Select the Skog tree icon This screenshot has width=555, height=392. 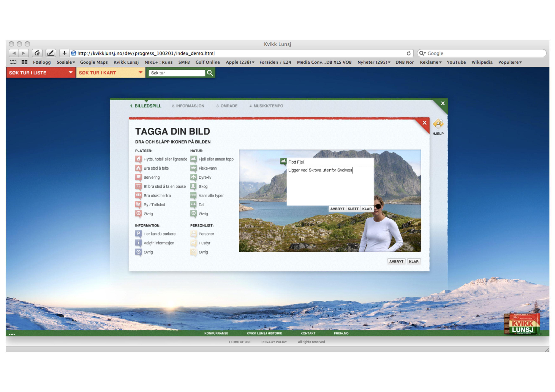pos(193,186)
